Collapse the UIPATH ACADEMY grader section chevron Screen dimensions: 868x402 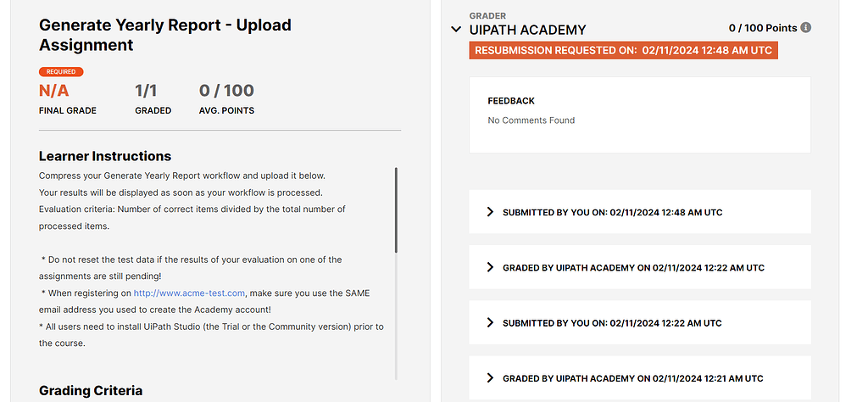pyautogui.click(x=457, y=30)
